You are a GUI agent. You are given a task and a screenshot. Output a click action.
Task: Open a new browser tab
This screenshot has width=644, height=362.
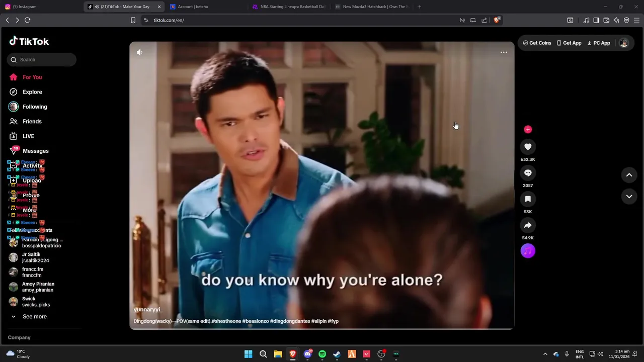[419, 7]
